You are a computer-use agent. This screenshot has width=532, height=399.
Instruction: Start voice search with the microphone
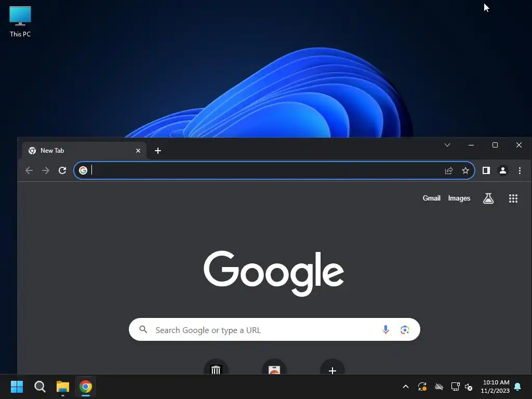click(x=385, y=330)
